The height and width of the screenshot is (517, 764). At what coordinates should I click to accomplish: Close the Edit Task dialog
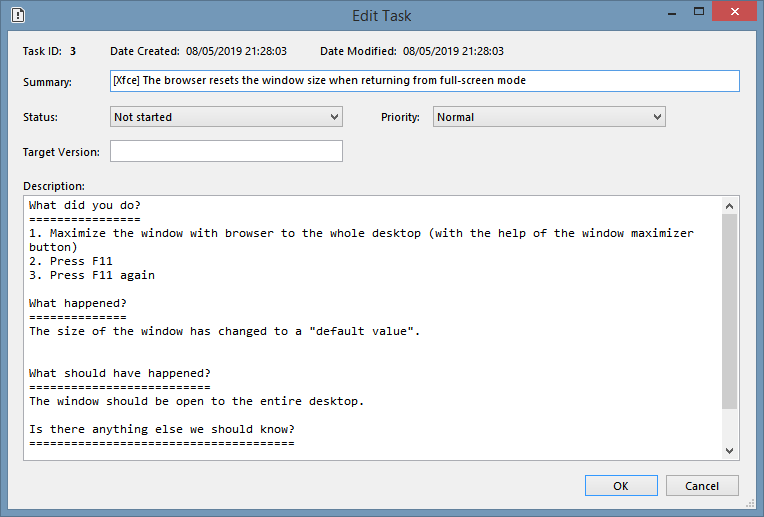click(x=735, y=12)
